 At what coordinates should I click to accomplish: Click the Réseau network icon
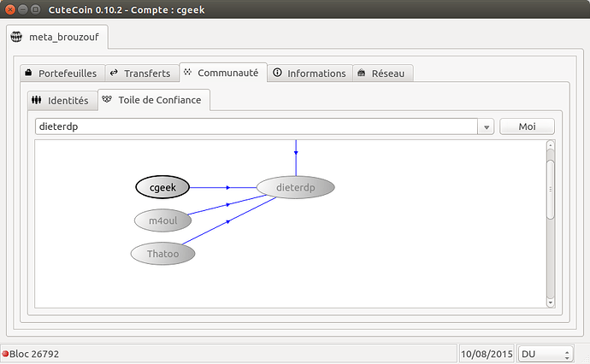pyautogui.click(x=361, y=73)
